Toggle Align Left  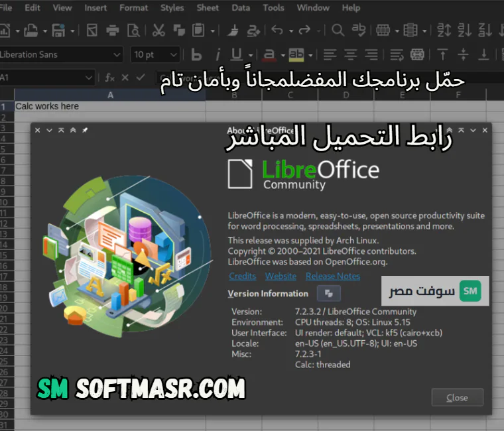pyautogui.click(x=330, y=55)
